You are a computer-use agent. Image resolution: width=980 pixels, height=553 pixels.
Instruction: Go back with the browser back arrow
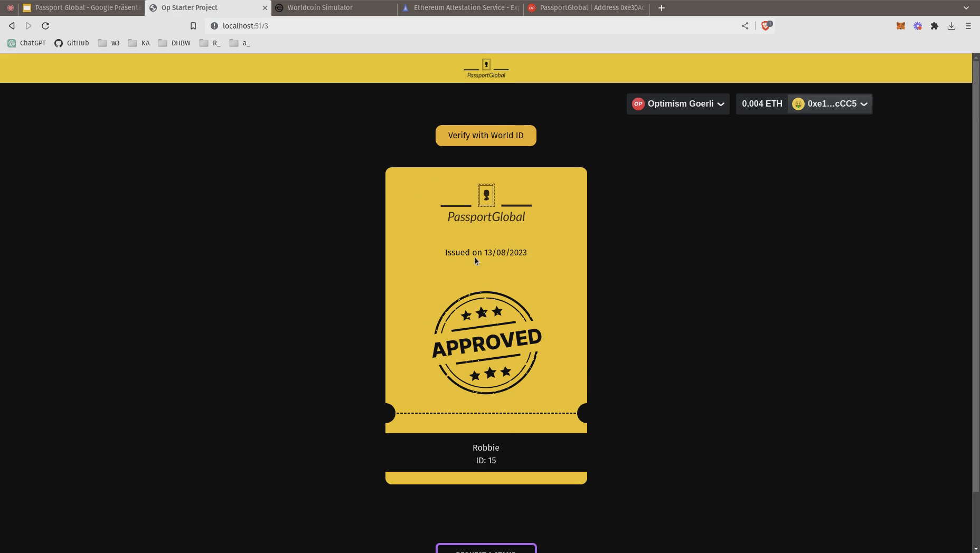[x=12, y=26]
